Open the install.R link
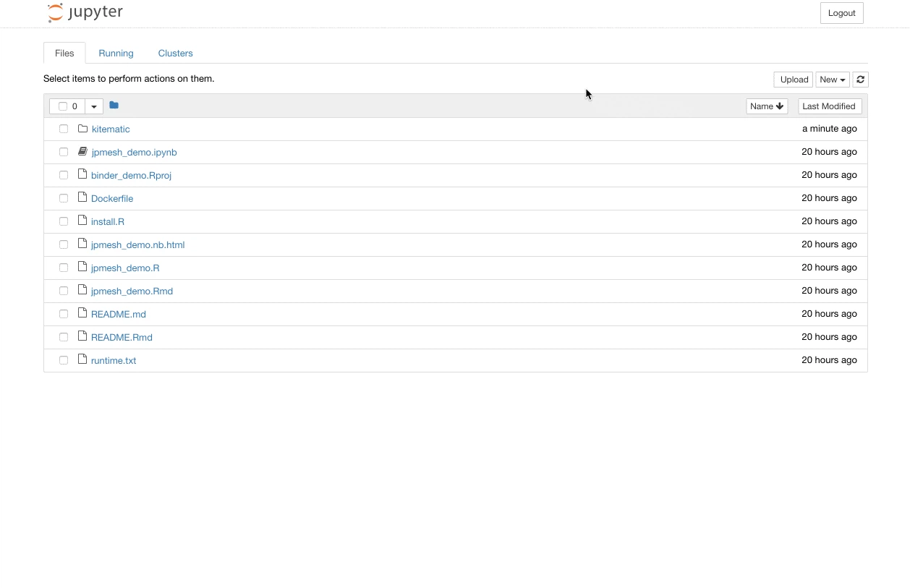The width and height of the screenshot is (910, 588). click(108, 221)
